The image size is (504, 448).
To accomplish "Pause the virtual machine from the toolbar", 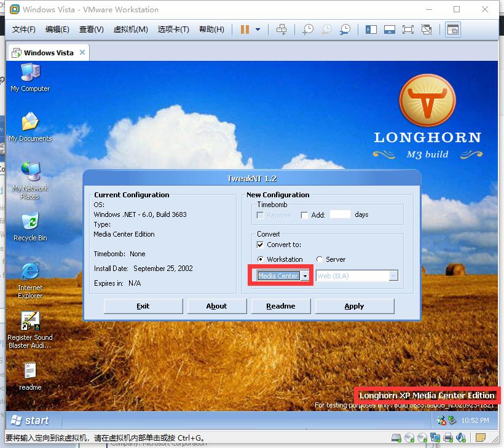I will tap(245, 29).
